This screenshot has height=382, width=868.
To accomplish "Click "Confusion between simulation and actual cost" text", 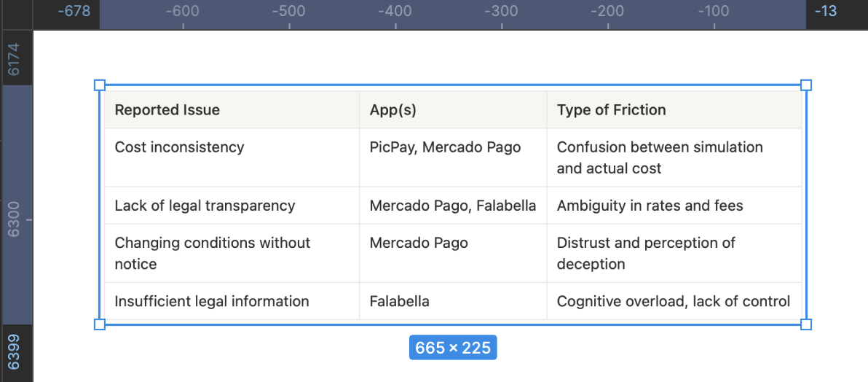I will (x=659, y=157).
